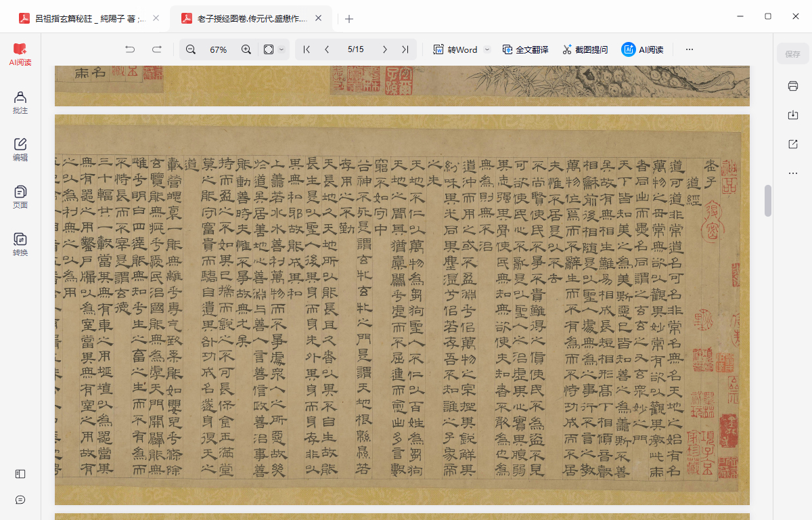
Task: Toggle the sidebar panel layout icon
Action: (x=20, y=474)
